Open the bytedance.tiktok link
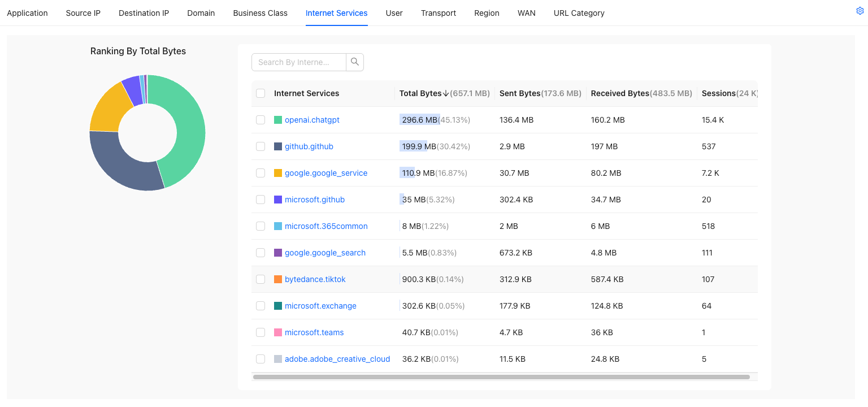The width and height of the screenshot is (868, 407). pyautogui.click(x=315, y=279)
